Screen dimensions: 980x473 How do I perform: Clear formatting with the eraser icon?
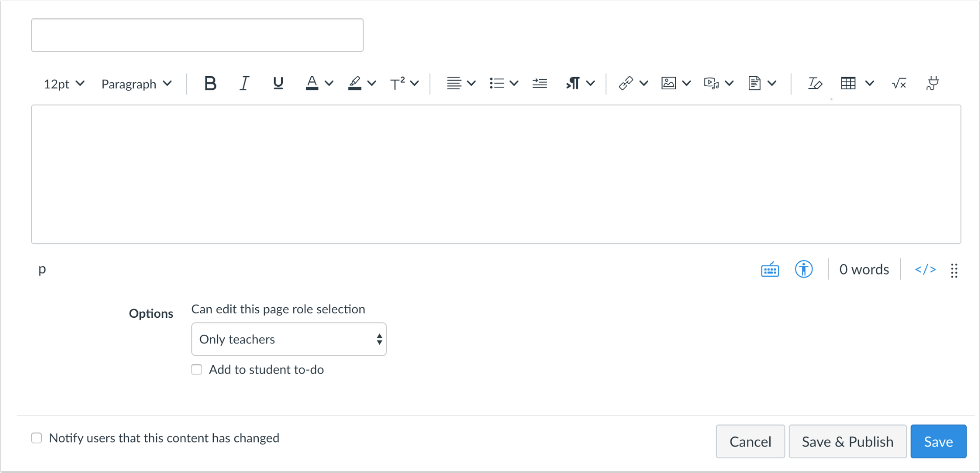[x=815, y=83]
